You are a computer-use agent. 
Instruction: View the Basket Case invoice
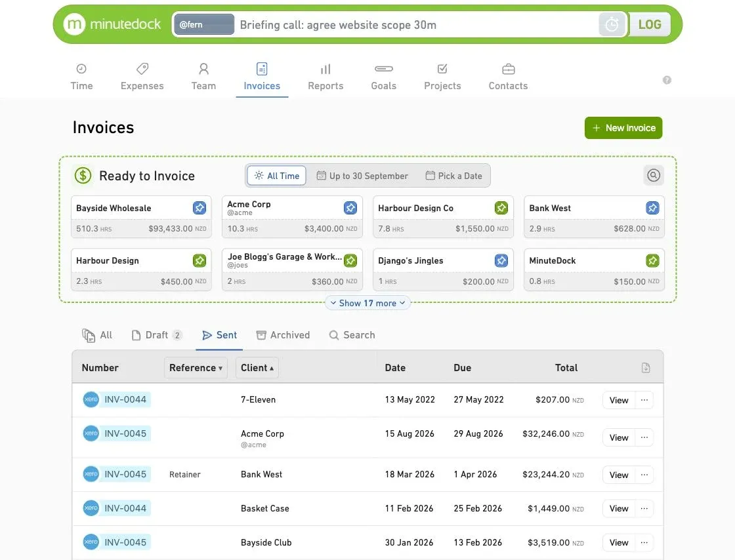[619, 508]
